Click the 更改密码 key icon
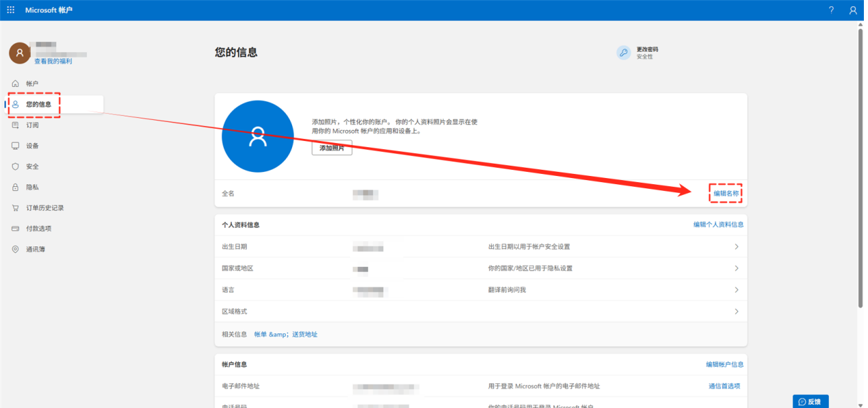 [x=623, y=53]
